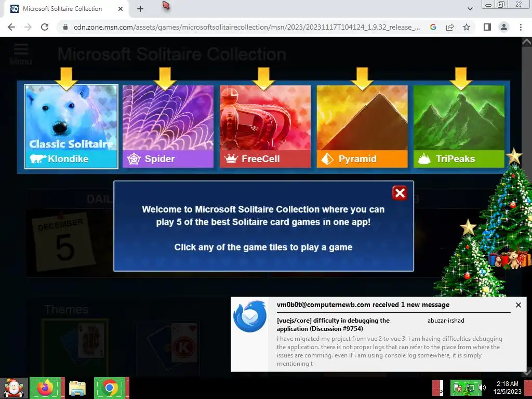Open the Spider solitaire game tile

pos(168,127)
